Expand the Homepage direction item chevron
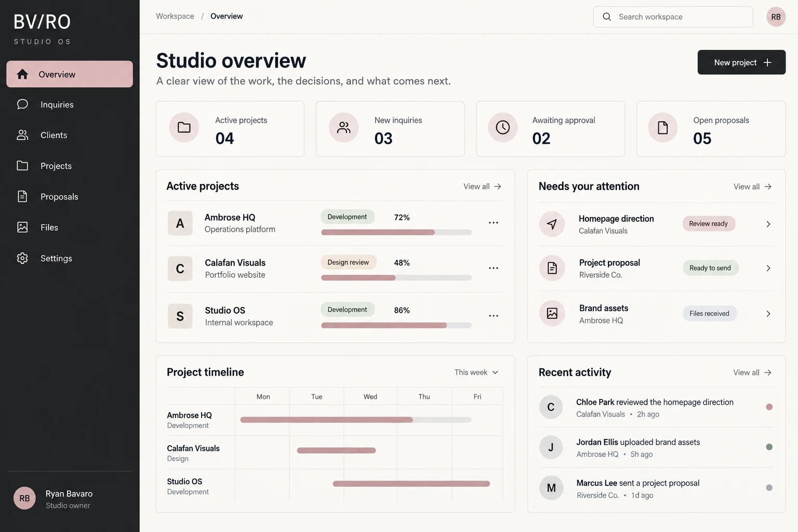Viewport: 798px width, 532px height. (x=768, y=224)
